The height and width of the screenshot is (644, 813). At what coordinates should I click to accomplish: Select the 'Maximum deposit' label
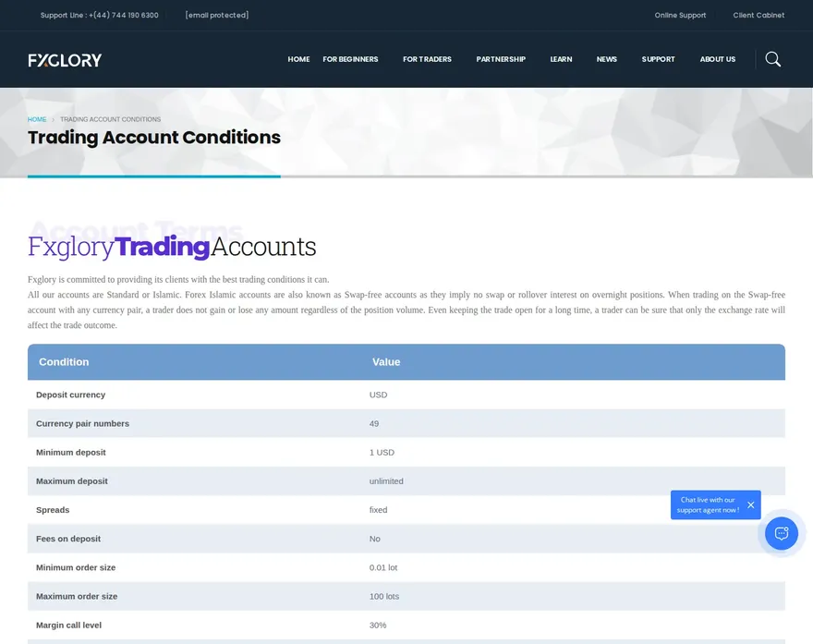coord(72,481)
